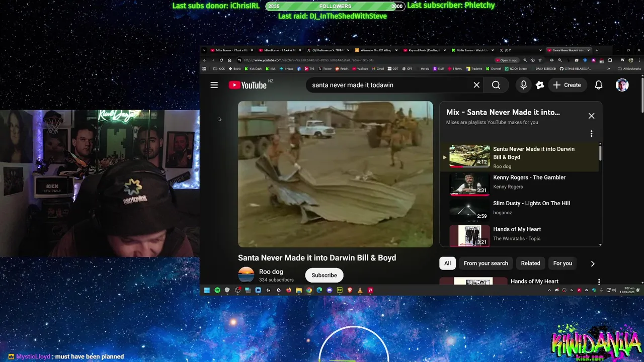Open a new browser tab
This screenshot has width=644, height=362.
597,50
